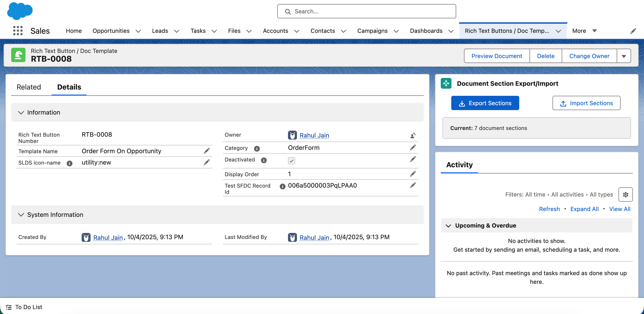Click the edit navigation pencil icon
The image size is (644, 314).
pos(633,31)
